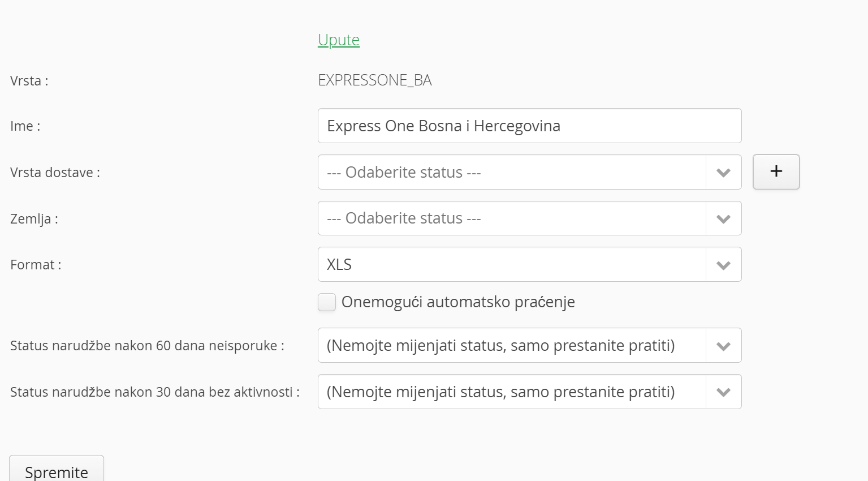
Task: Click the Onemogući automatsko praćenje label text
Action: click(x=458, y=302)
